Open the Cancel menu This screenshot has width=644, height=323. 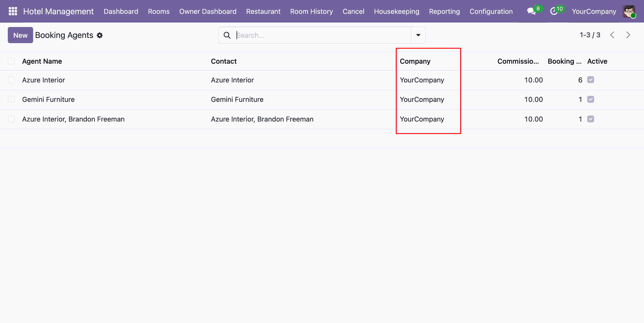click(x=354, y=11)
